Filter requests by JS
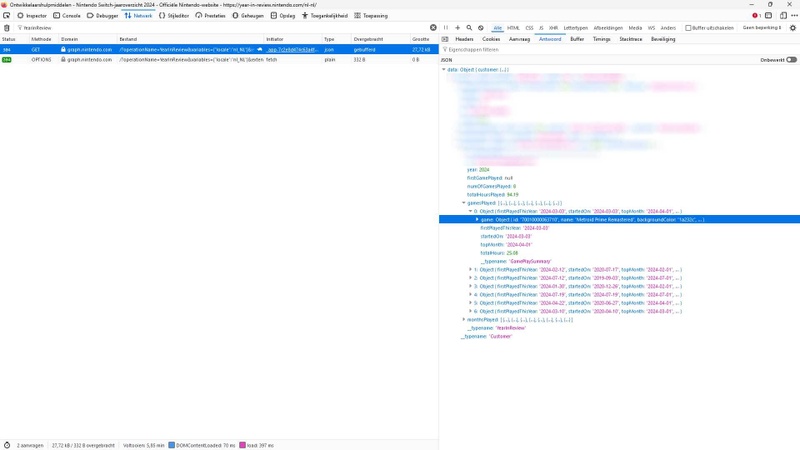 click(x=541, y=28)
